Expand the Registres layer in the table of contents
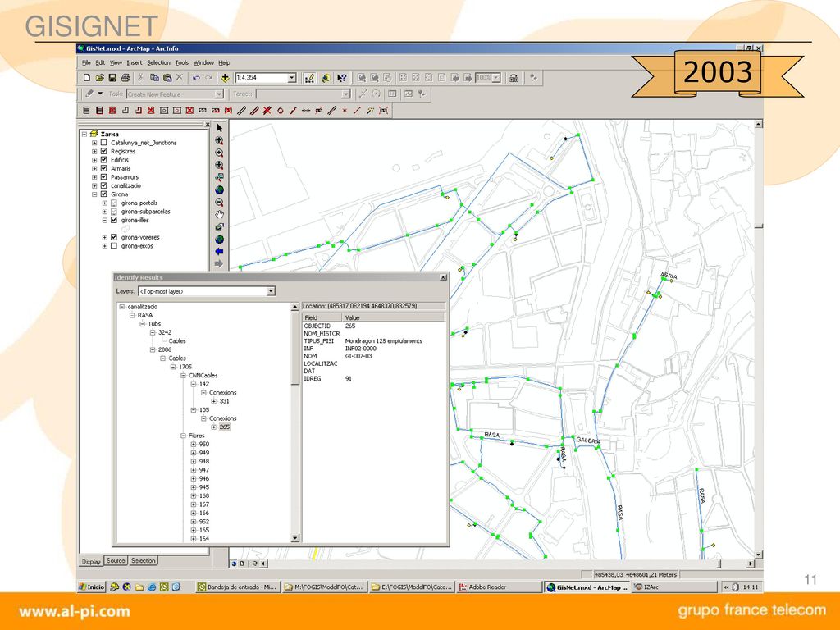The image size is (840, 630). 94,152
